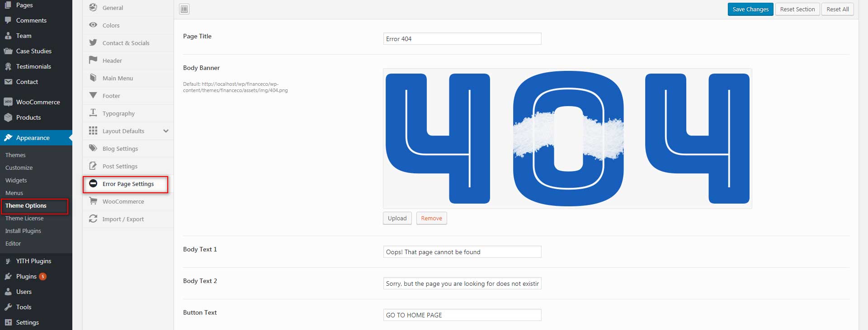Click the WooCommerce logo icon in the admin sidebar
The height and width of the screenshot is (330, 868).
coord(8,102)
